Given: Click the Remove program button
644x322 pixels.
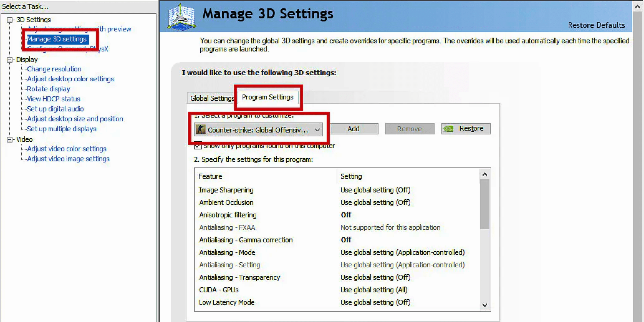Looking at the screenshot, I should tap(409, 129).
